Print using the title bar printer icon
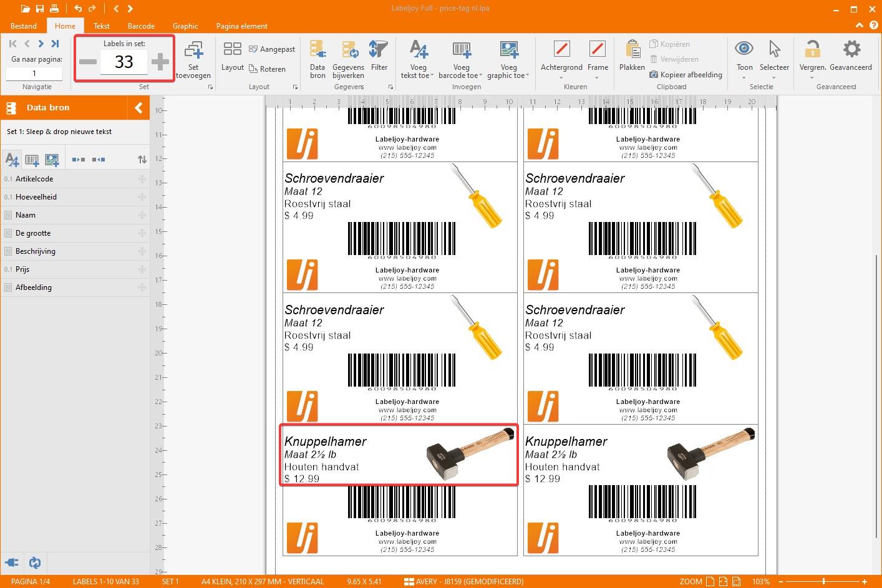 (55, 9)
